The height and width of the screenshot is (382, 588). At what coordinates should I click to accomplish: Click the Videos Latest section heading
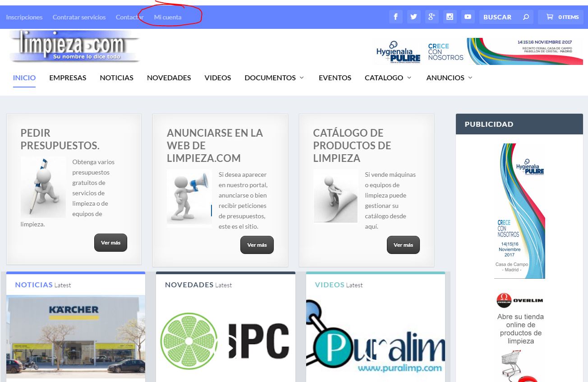(x=339, y=285)
